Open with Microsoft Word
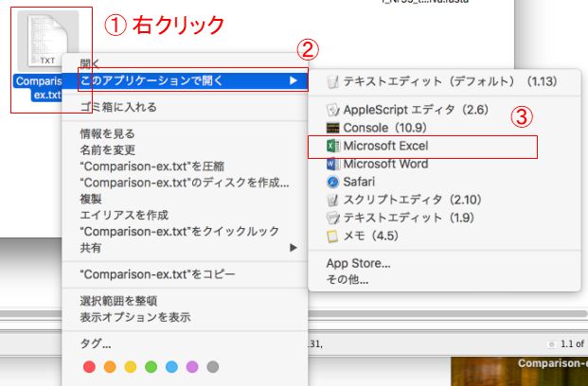The height and width of the screenshot is (386, 588). click(444, 164)
